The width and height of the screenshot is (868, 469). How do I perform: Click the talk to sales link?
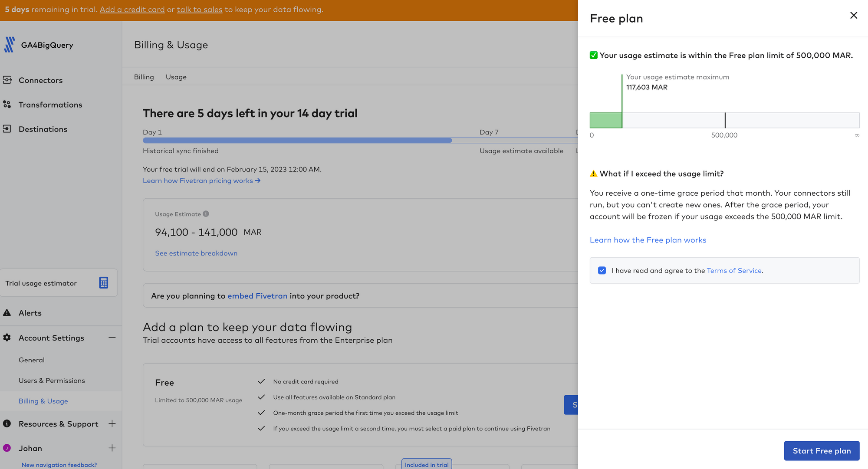tap(200, 10)
